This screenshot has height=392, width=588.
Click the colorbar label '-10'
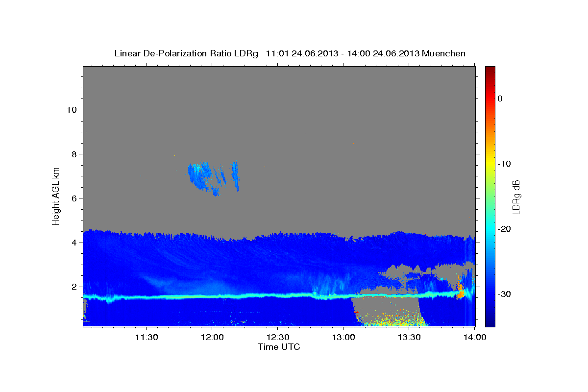[x=504, y=164]
